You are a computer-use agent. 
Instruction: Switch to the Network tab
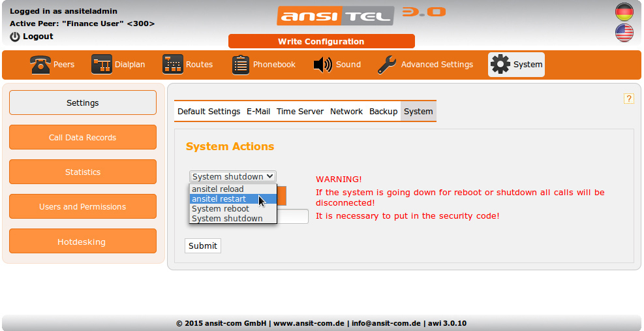click(346, 112)
